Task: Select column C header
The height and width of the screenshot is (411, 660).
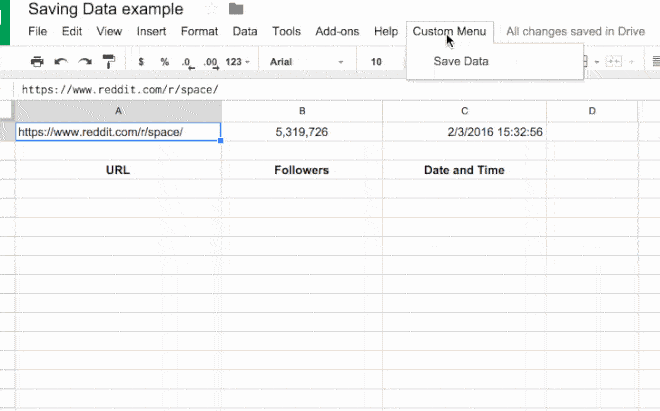Action: tap(464, 111)
